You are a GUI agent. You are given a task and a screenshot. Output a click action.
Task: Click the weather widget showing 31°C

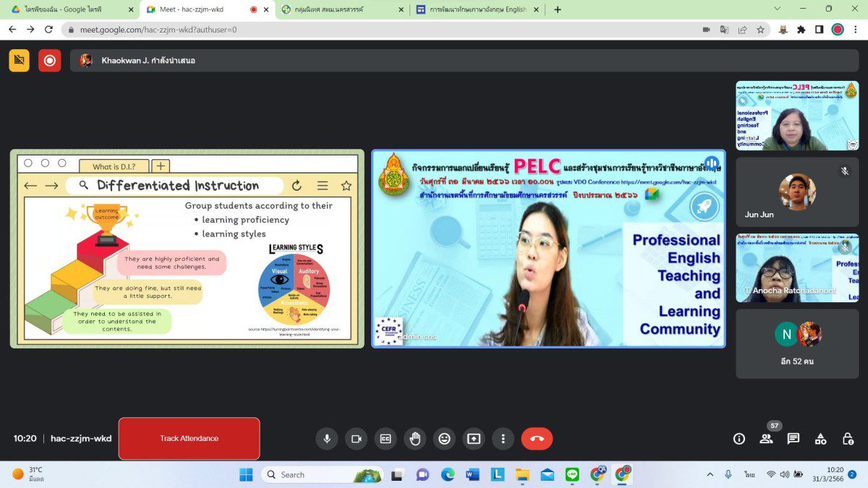(29, 474)
